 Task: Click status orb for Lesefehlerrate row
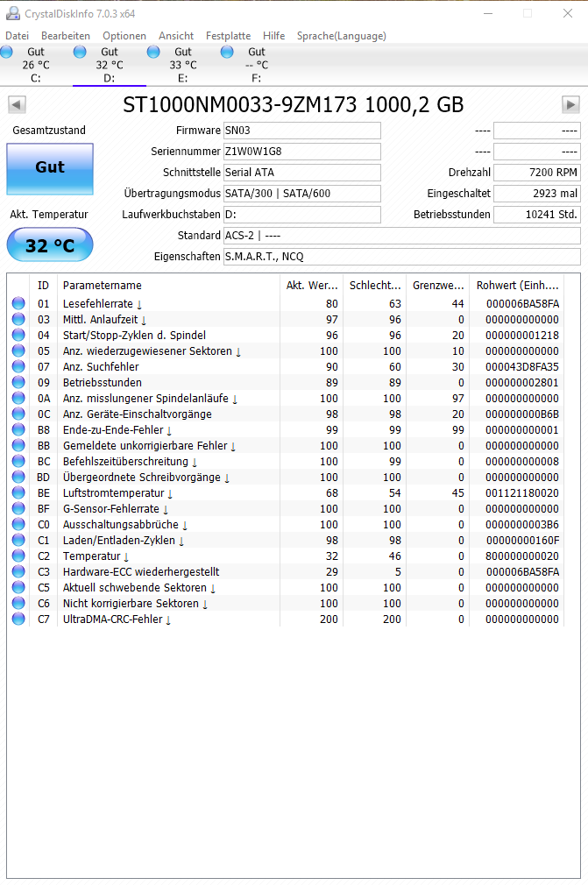[x=18, y=303]
